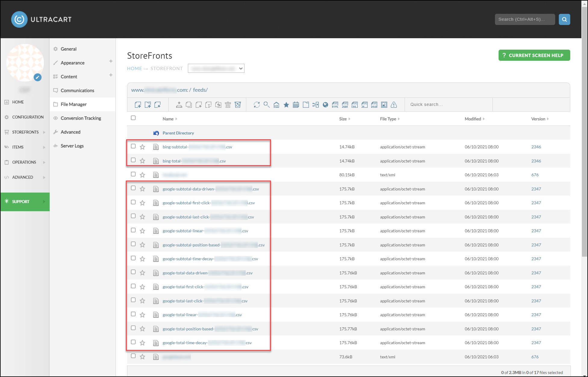Select the google-subtotal-first-click row checkbox
The image size is (588, 377).
pyautogui.click(x=133, y=202)
